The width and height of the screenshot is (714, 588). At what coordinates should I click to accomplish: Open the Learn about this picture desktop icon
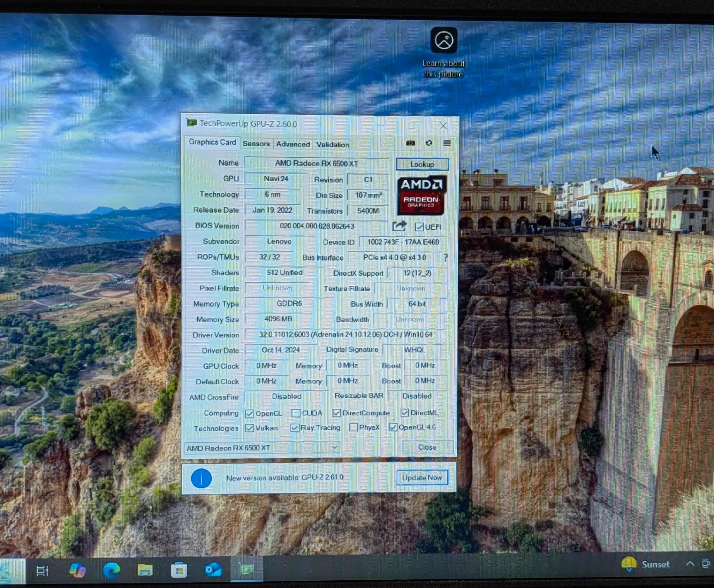coord(444,53)
